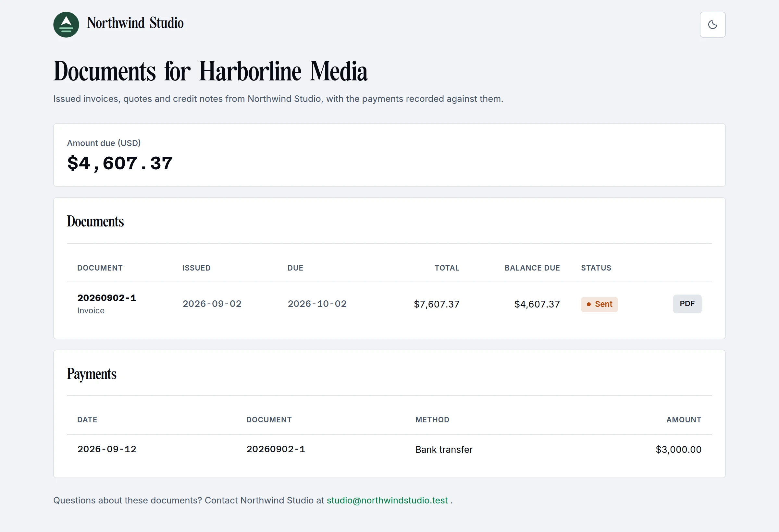
Task: Click the STATUS column header
Action: (x=596, y=268)
